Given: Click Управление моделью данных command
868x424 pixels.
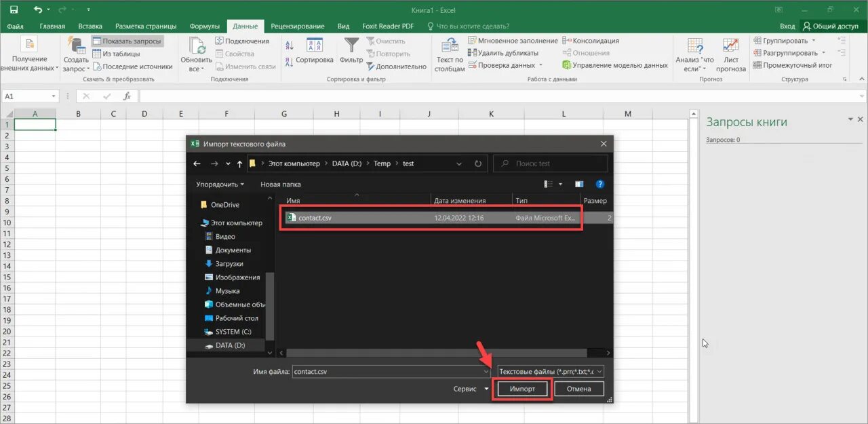Looking at the screenshot, I should click(615, 65).
